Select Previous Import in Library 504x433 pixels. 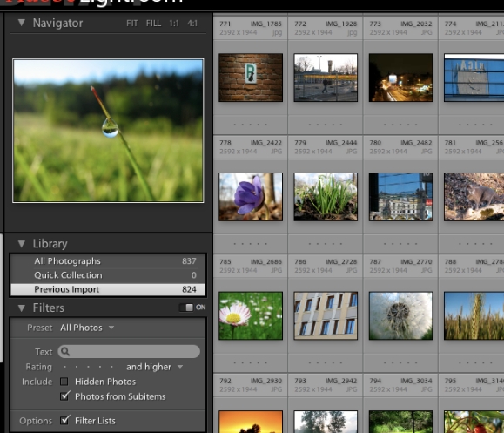108,289
